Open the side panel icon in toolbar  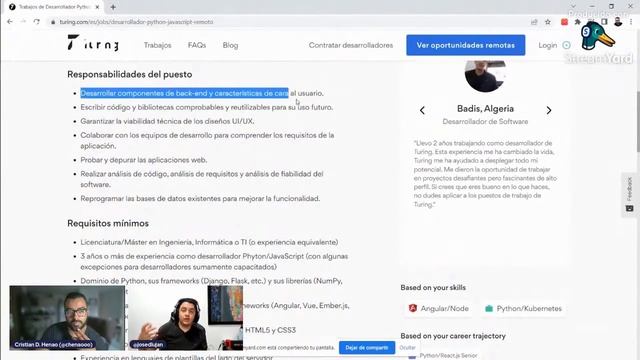click(604, 22)
